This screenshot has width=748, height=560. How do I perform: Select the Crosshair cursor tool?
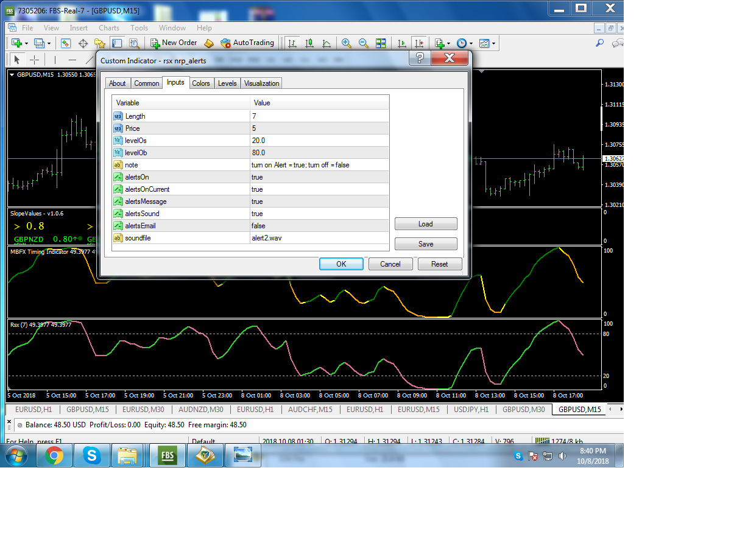pos(35,60)
